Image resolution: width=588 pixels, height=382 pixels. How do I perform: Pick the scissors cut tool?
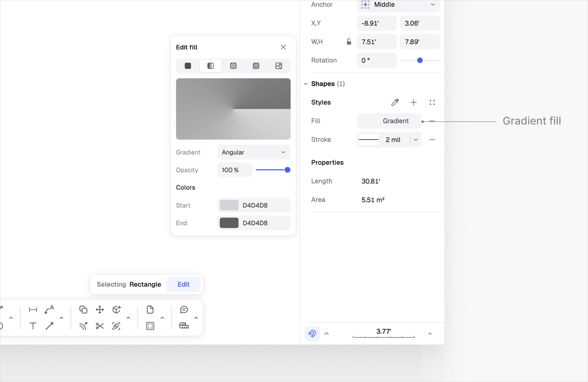pos(100,326)
